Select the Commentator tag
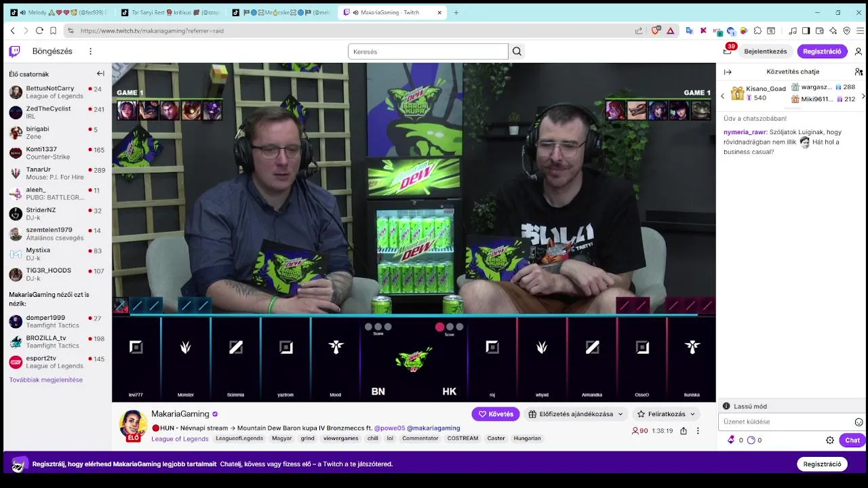This screenshot has width=868, height=488. pos(420,439)
